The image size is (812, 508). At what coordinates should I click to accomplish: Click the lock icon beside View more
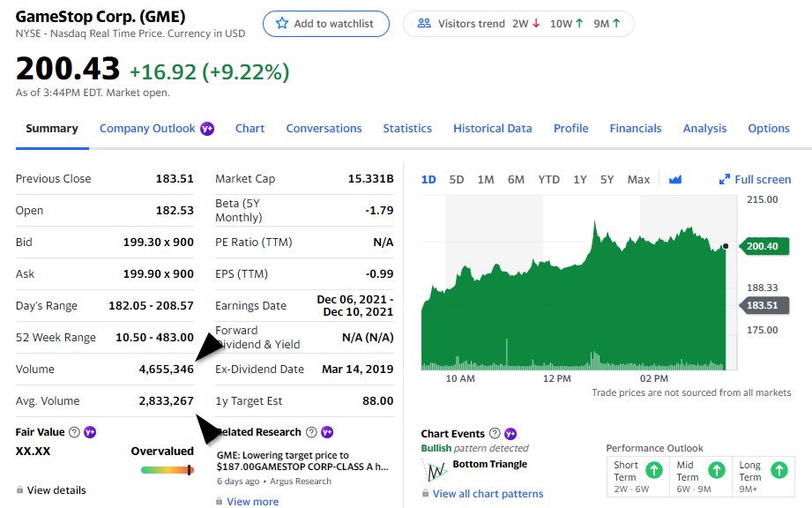(x=219, y=501)
